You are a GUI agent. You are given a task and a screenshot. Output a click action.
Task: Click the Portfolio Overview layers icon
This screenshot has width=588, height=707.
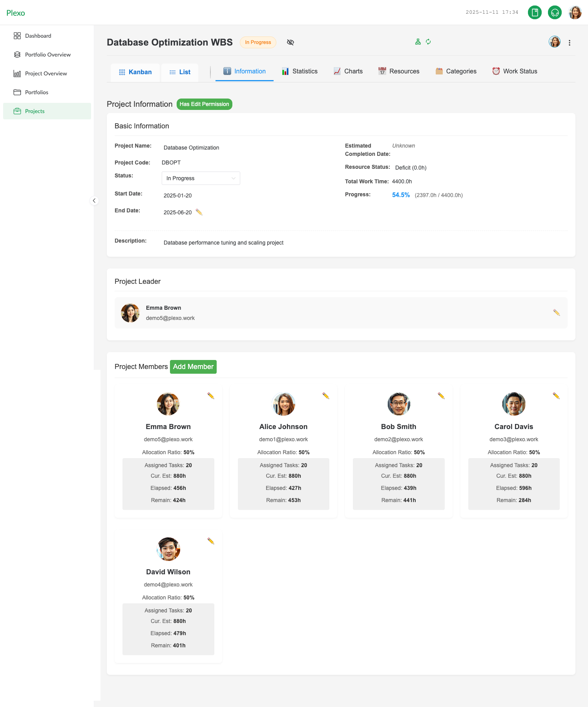(x=17, y=55)
